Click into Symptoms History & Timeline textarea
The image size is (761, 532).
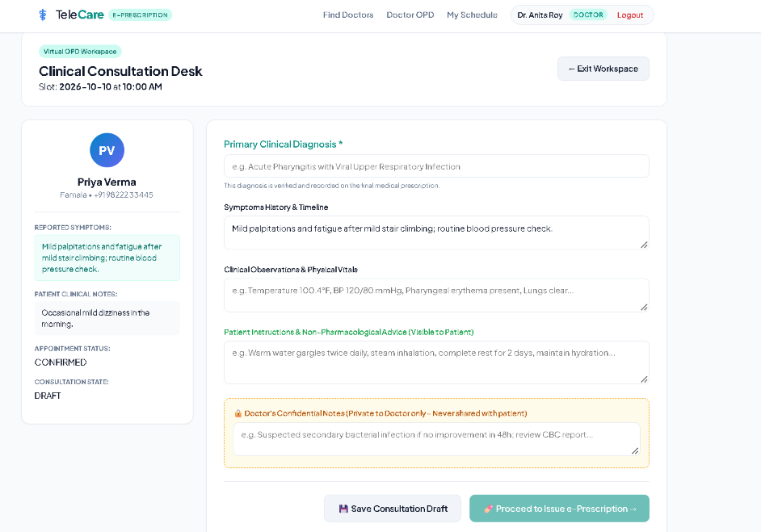436,232
